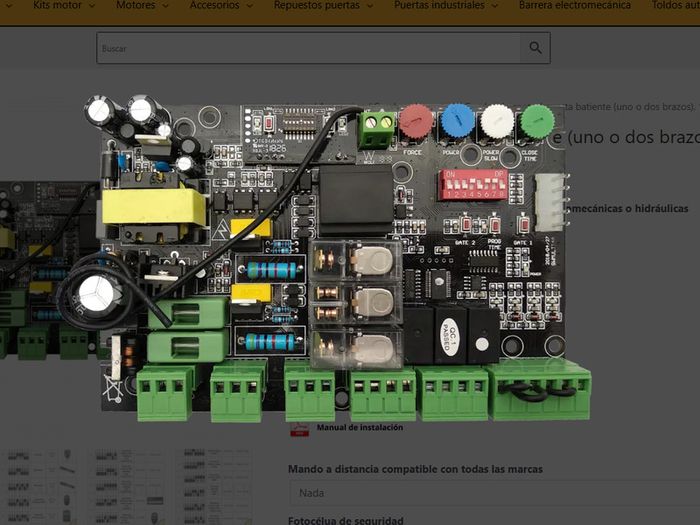
Task: Open the Accesorios menu
Action: pyautogui.click(x=221, y=5)
